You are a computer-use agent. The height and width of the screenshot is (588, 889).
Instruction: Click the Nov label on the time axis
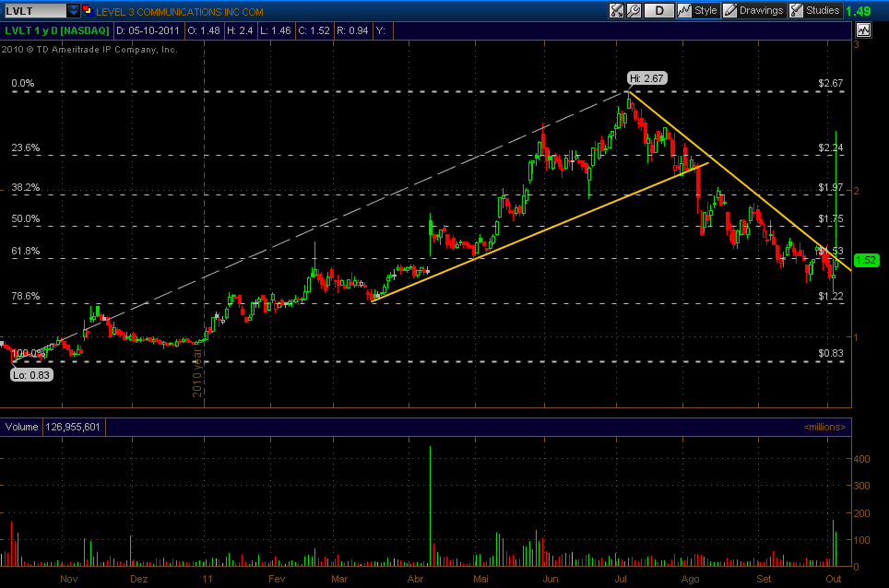68,579
